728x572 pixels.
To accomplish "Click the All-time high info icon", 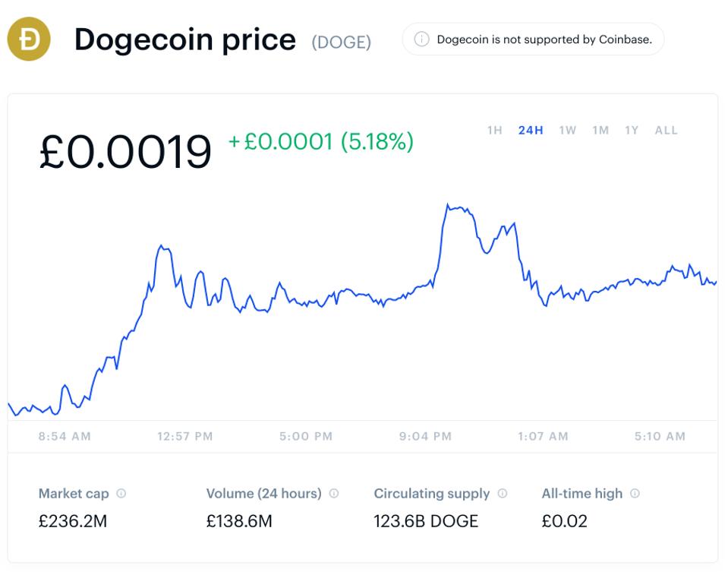I will click(x=635, y=494).
